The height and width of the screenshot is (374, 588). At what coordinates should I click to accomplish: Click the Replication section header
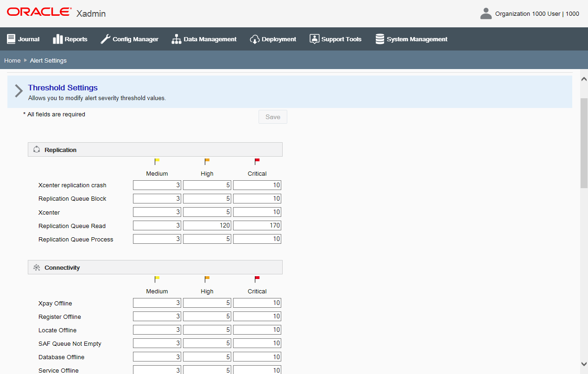click(x=155, y=150)
